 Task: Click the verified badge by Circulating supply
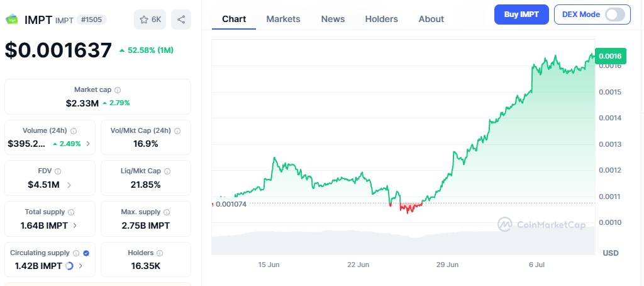click(x=86, y=253)
